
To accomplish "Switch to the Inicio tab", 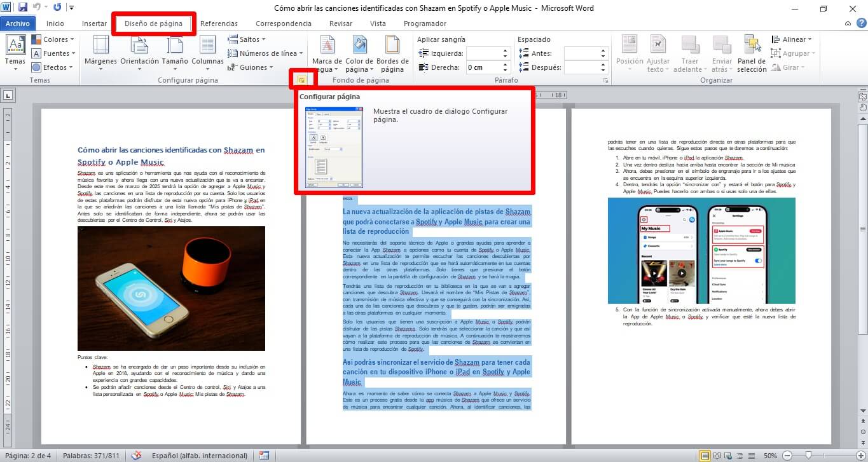I will (x=55, y=24).
